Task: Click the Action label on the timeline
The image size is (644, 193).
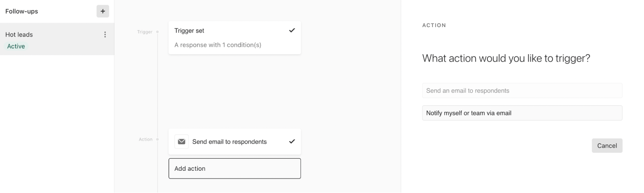Action: pyautogui.click(x=146, y=139)
